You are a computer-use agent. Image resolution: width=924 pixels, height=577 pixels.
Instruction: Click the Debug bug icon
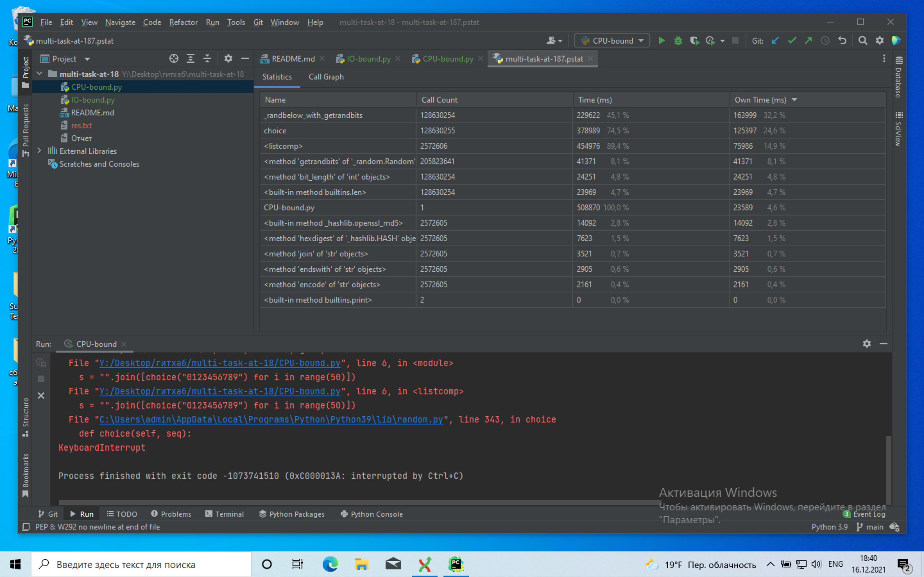[678, 40]
